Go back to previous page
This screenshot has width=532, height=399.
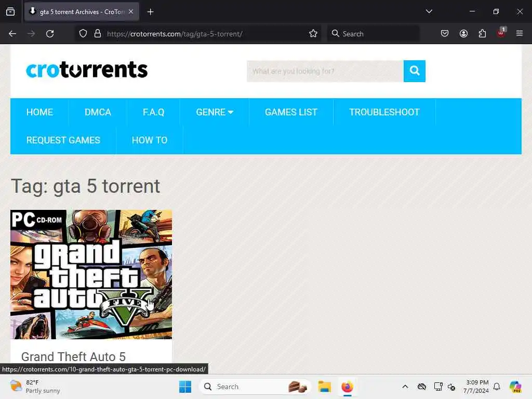[12, 34]
